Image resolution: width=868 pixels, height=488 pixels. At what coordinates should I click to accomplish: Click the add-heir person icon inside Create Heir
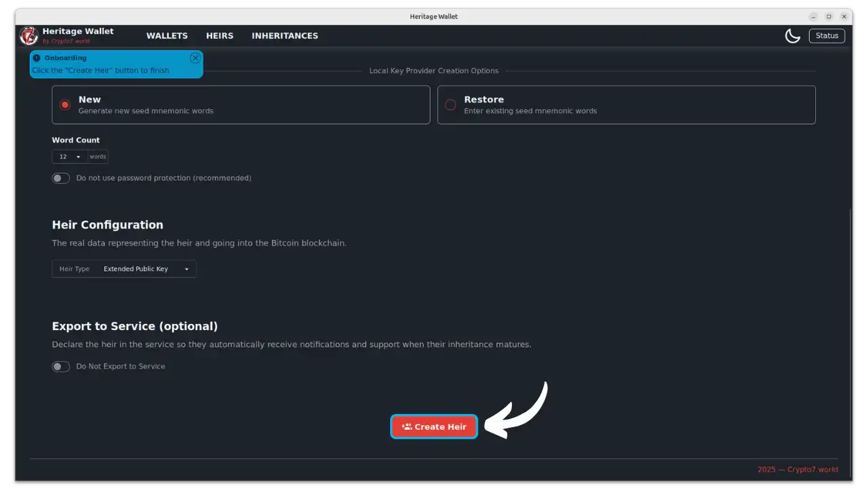pyautogui.click(x=407, y=426)
